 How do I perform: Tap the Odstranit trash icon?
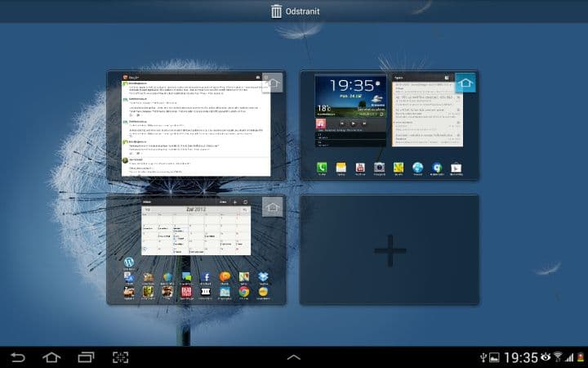[277, 11]
